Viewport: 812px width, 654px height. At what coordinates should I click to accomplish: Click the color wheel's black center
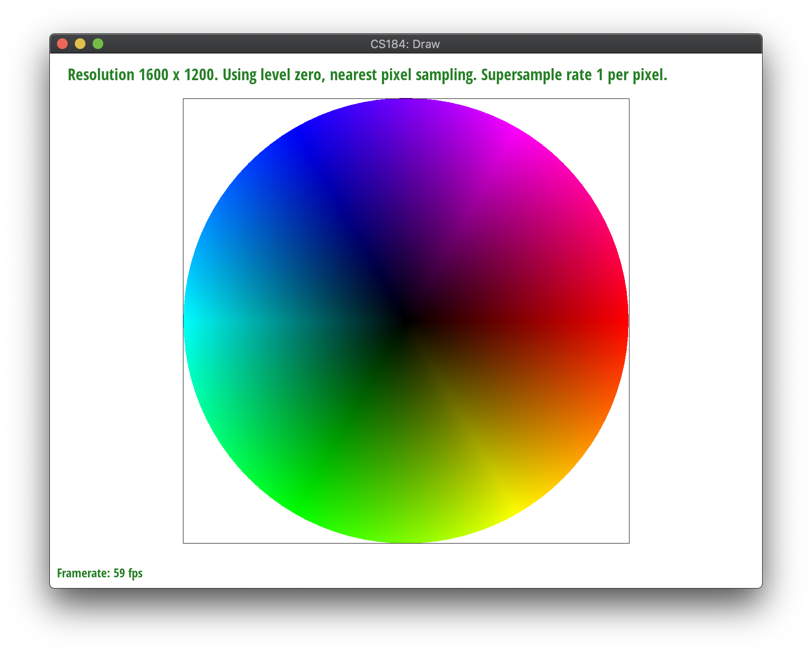coord(406,320)
